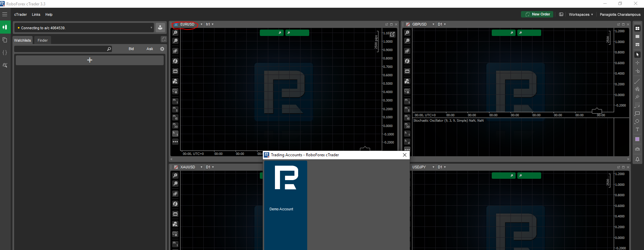Open the Help menu

tap(49, 14)
